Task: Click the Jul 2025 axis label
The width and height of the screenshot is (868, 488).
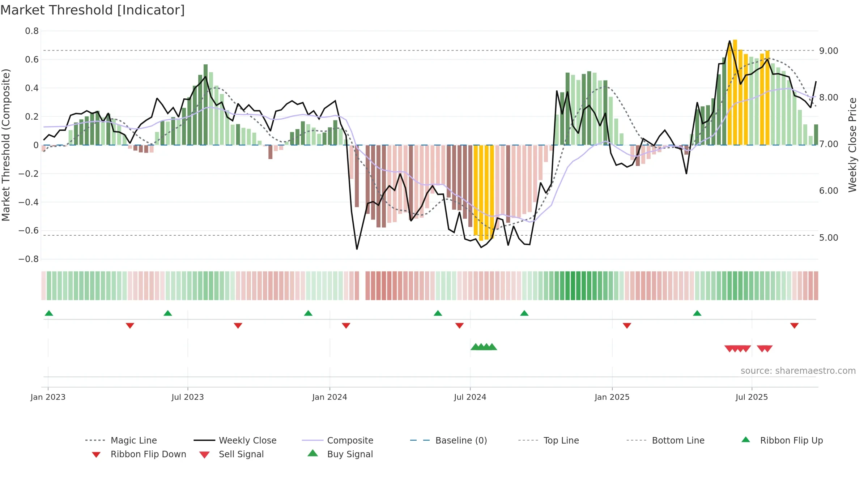Action: pyautogui.click(x=752, y=397)
